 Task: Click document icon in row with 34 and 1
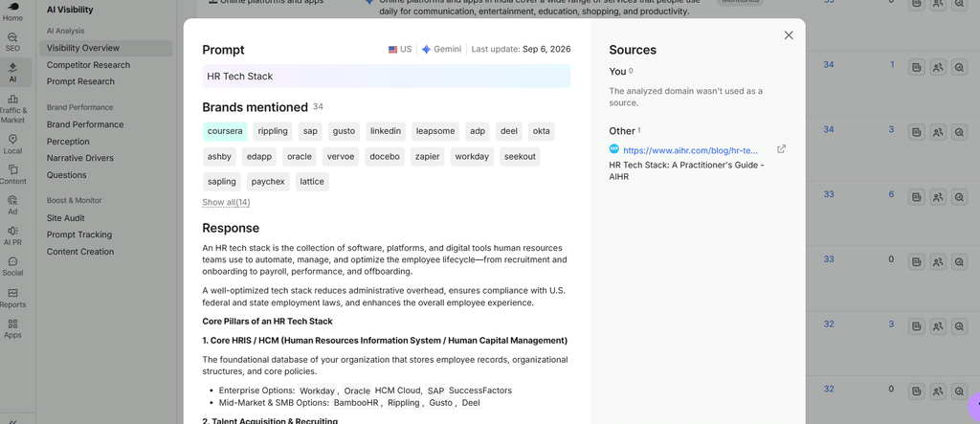pyautogui.click(x=917, y=68)
